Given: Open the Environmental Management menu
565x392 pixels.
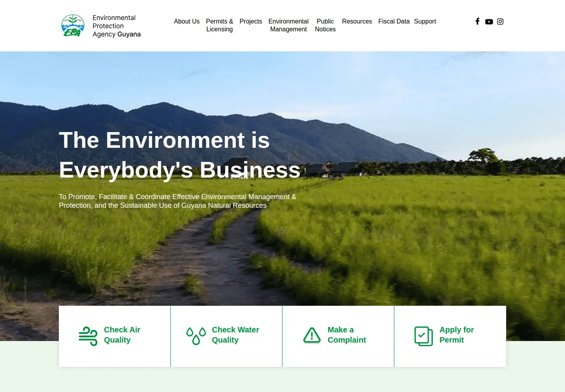Looking at the screenshot, I should [288, 25].
